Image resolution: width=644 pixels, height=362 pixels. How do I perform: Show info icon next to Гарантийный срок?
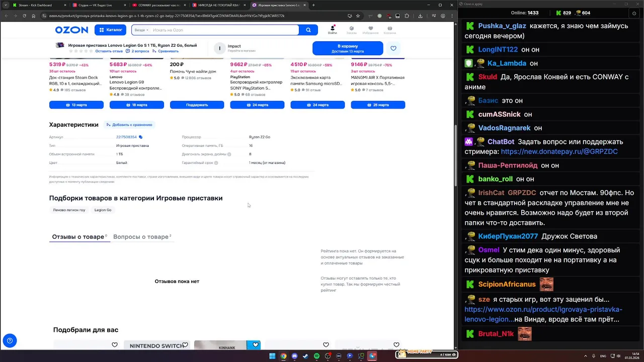pos(216,163)
